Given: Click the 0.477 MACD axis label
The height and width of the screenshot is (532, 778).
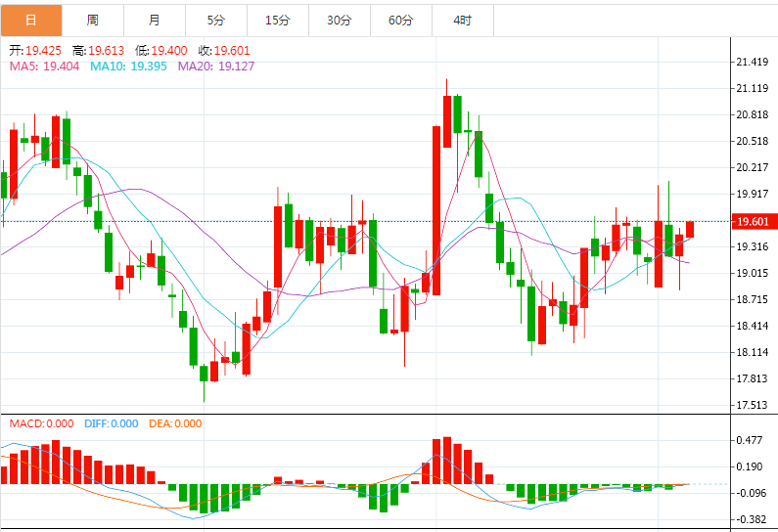Looking at the screenshot, I should 750,440.
